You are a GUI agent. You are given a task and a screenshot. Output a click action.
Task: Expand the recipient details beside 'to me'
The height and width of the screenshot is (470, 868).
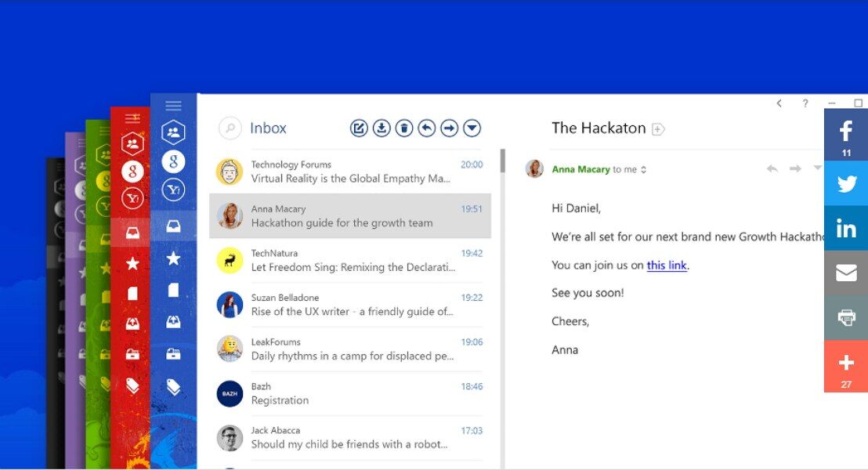[x=644, y=170]
